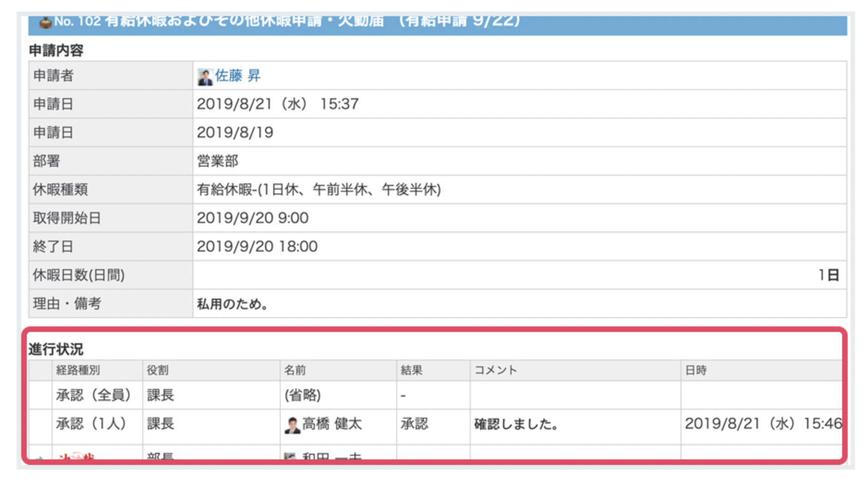The width and height of the screenshot is (868, 482).
Task: Select the approver name 高橋 健太
Action: point(332,424)
